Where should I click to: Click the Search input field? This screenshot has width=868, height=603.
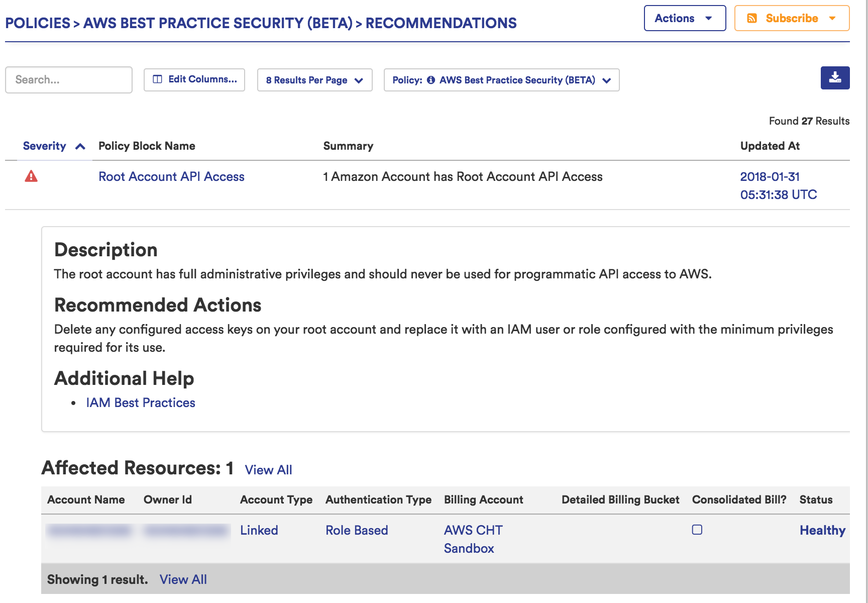tap(69, 79)
